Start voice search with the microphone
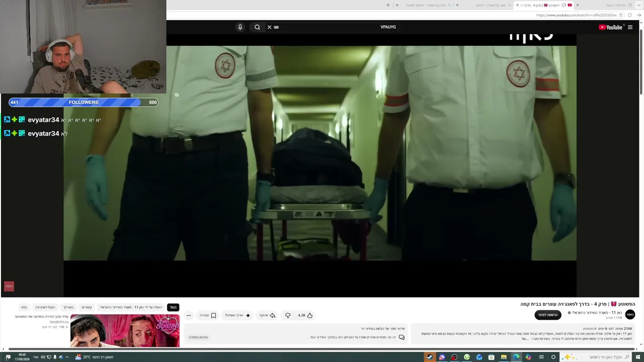Viewport: 644px width, 362px height. [240, 27]
